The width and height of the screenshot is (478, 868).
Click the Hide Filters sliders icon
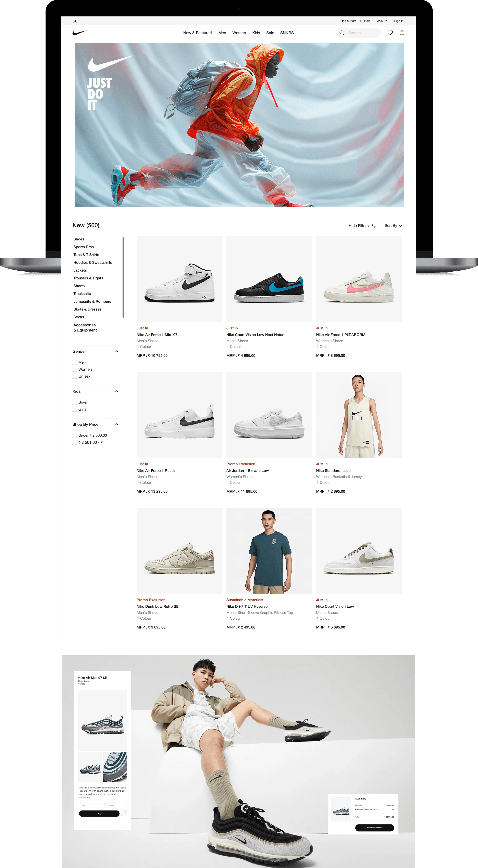[373, 226]
